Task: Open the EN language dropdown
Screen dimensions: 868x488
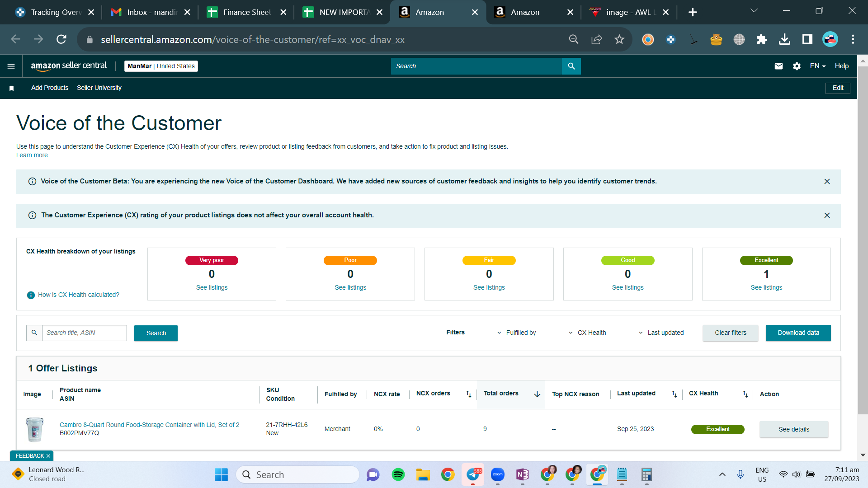Action: click(818, 66)
